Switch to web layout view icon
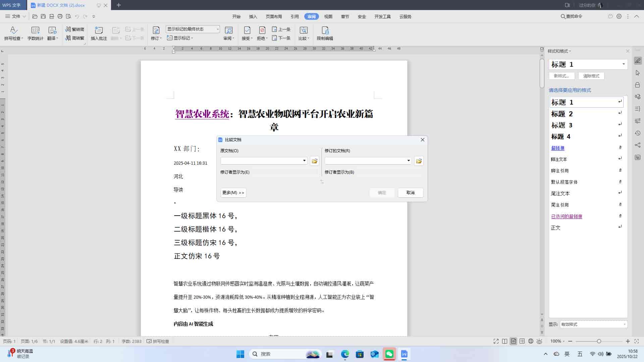This screenshot has height=362, width=644. coord(531,341)
